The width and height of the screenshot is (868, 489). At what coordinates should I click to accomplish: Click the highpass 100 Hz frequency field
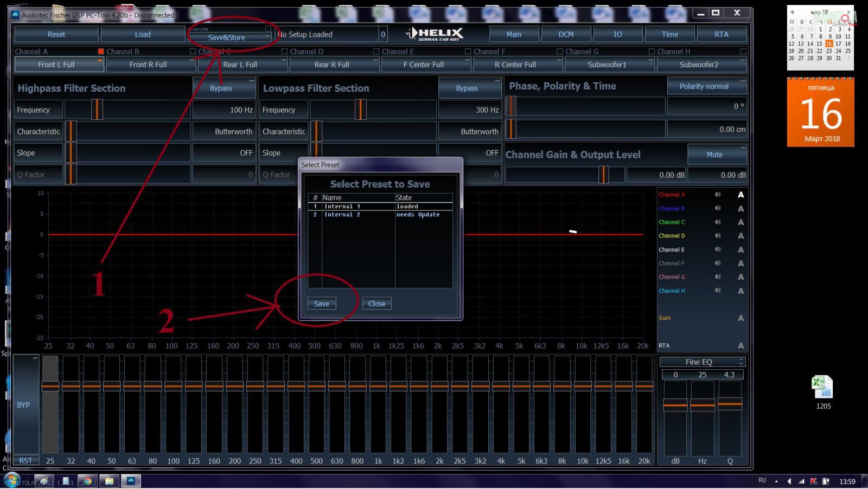[224, 110]
